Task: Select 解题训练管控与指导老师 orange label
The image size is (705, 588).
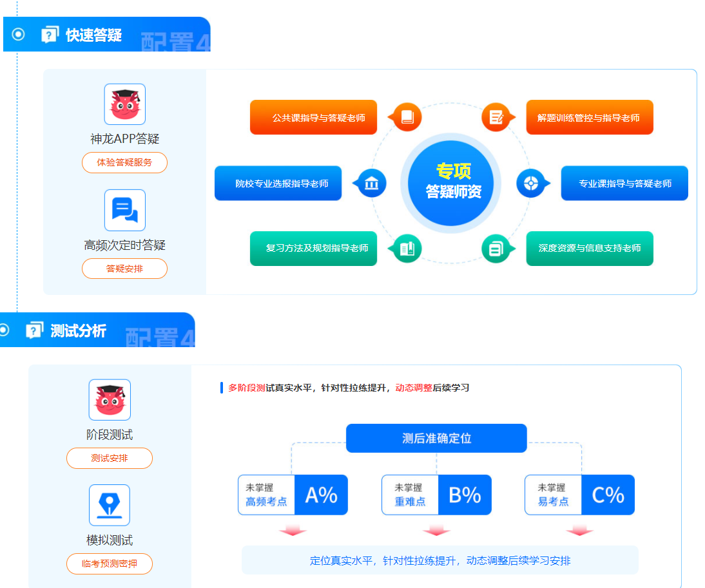Action: (590, 117)
